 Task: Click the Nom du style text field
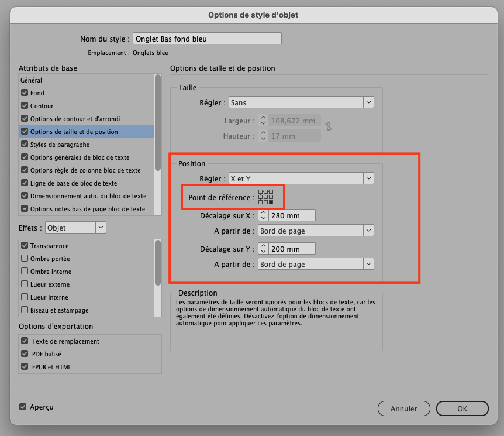(208, 39)
